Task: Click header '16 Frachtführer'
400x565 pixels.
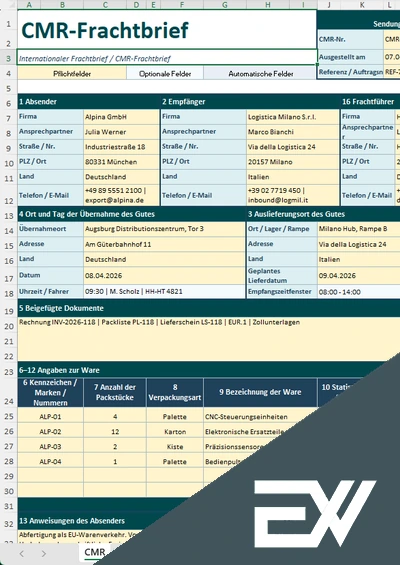Action: [x=370, y=102]
